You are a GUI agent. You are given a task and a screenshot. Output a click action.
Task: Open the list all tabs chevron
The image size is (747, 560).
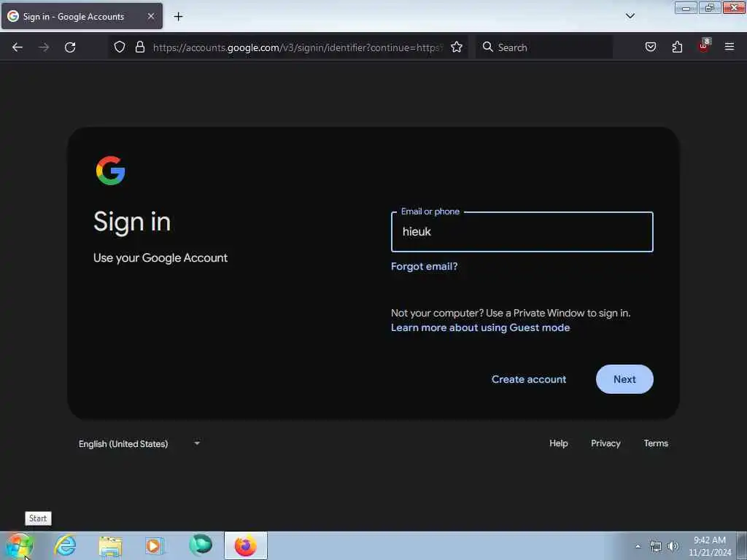point(630,16)
